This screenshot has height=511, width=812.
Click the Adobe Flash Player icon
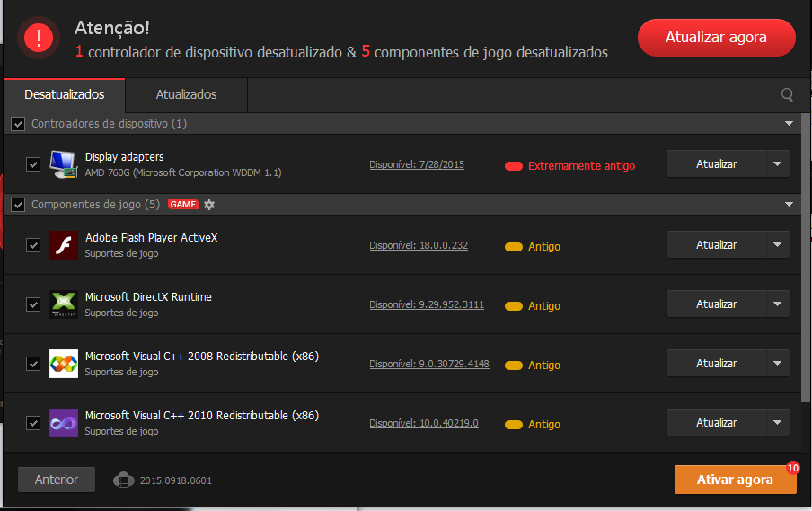(64, 245)
